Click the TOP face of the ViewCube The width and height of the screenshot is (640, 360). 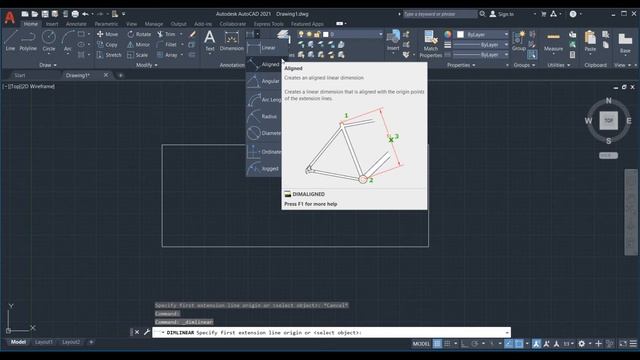pos(608,120)
